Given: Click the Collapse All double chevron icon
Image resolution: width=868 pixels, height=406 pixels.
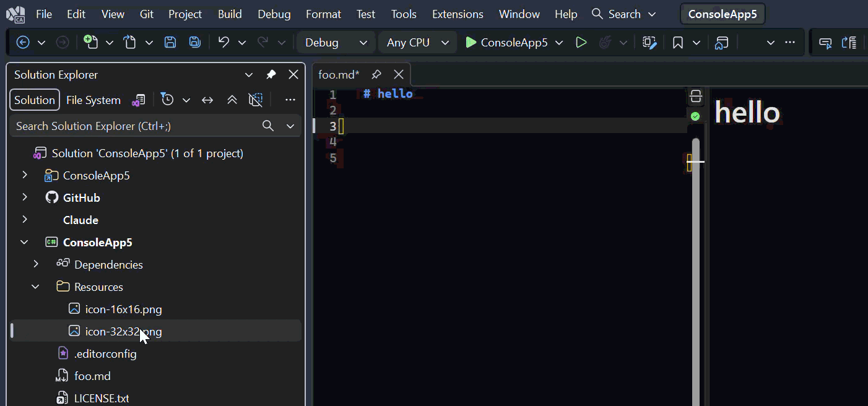Looking at the screenshot, I should coord(232,100).
